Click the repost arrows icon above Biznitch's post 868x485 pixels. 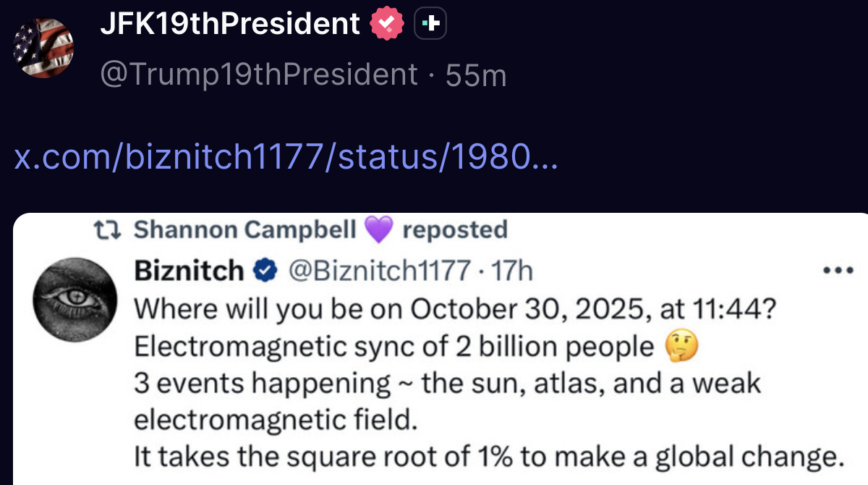click(109, 230)
